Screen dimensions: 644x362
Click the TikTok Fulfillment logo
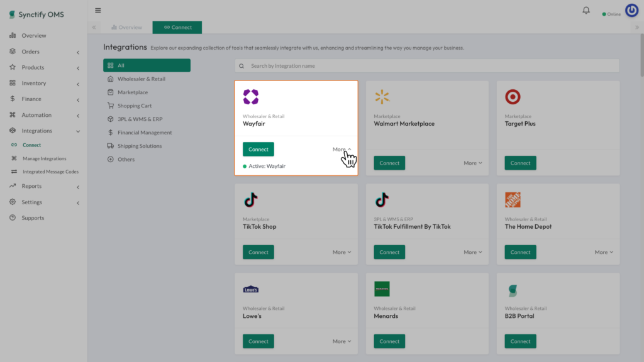(382, 200)
